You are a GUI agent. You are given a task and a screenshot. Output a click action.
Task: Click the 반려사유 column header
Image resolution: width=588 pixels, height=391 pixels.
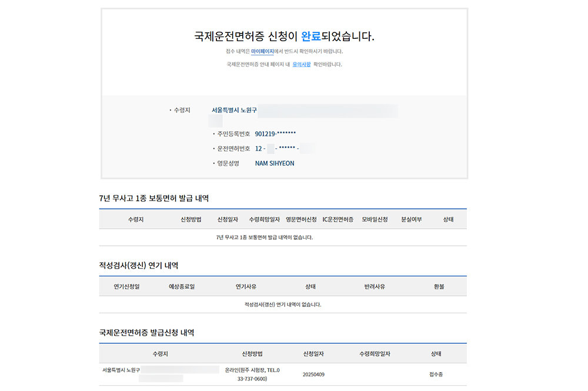point(375,287)
